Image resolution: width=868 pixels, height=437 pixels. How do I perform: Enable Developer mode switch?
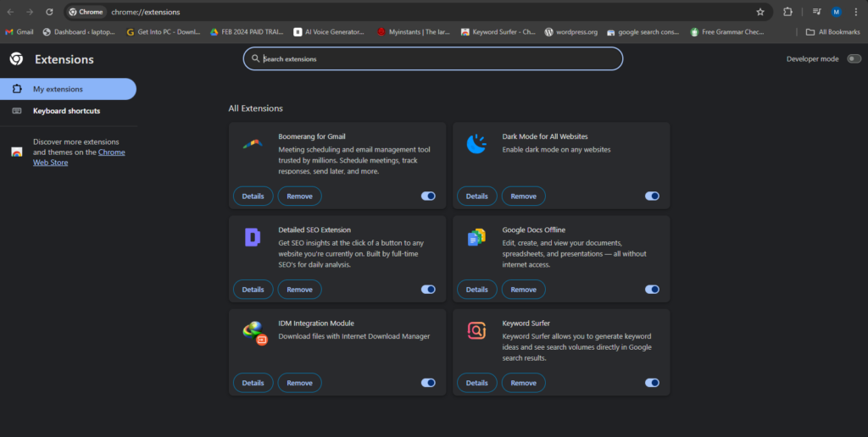854,58
